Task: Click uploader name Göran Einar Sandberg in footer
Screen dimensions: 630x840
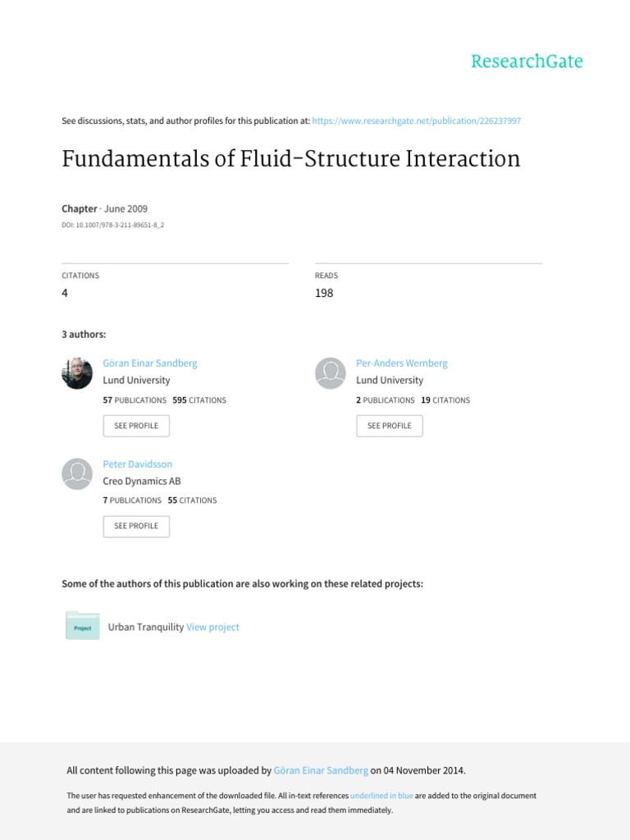Action: tap(322, 770)
